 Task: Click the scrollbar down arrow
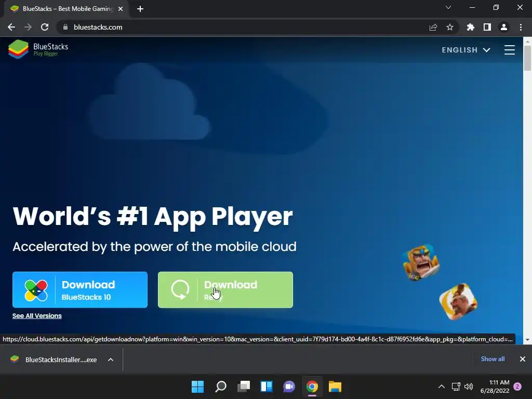point(527,340)
